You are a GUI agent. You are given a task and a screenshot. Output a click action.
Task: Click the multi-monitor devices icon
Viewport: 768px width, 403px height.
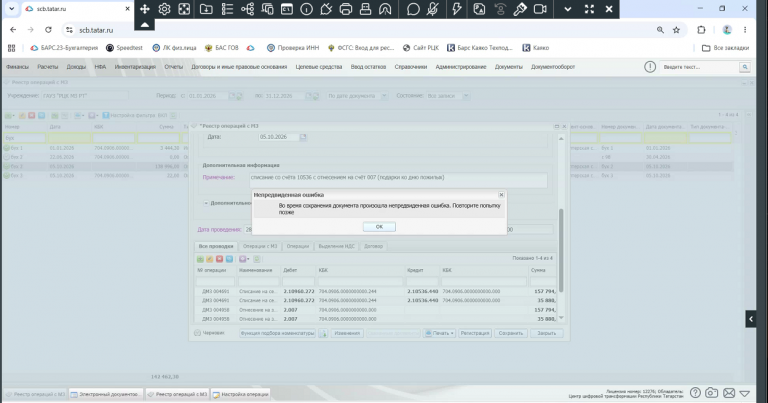267,9
